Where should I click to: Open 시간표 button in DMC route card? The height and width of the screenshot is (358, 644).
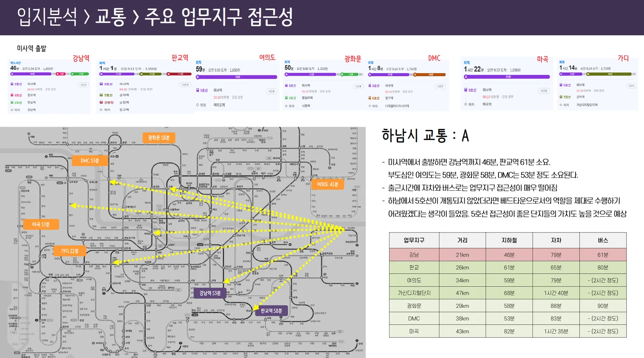pyautogui.click(x=440, y=87)
